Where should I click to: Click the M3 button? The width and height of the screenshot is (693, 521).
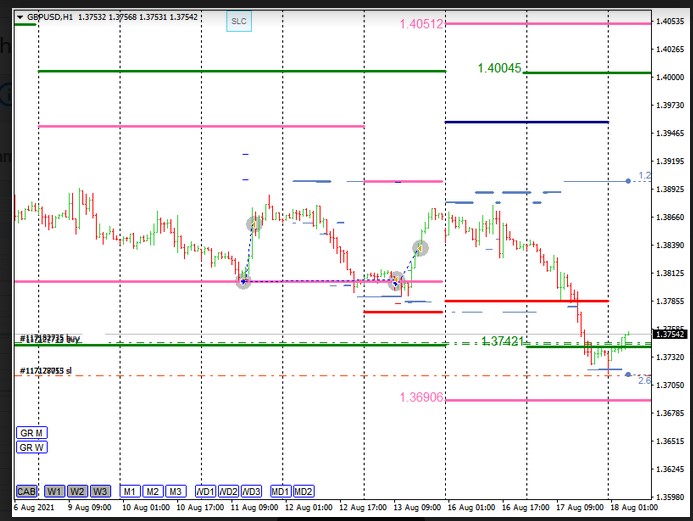click(174, 491)
